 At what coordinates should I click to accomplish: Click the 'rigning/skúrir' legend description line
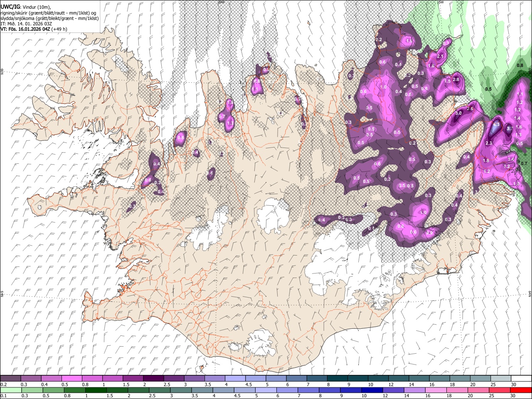click(48, 13)
